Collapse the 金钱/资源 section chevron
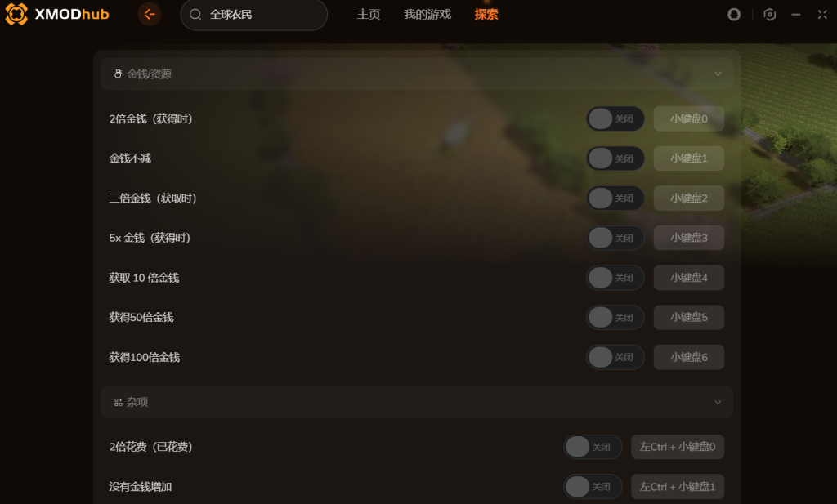Screen dimensions: 837x504 pyautogui.click(x=718, y=74)
